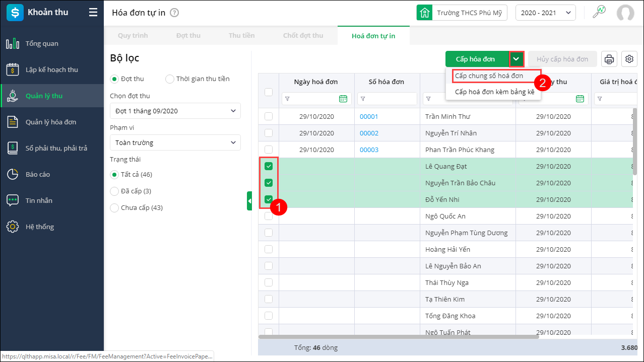The height and width of the screenshot is (362, 644).
Task: Open invoice number 00003 link
Action: [369, 150]
